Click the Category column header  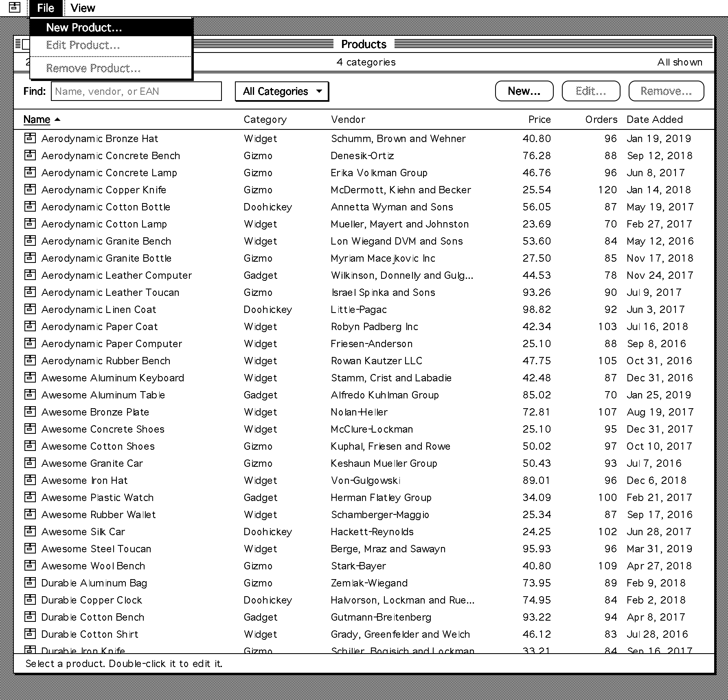pyautogui.click(x=265, y=119)
